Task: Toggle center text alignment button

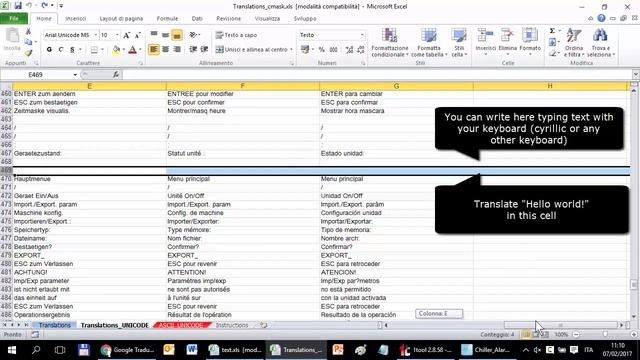Action: (165, 49)
